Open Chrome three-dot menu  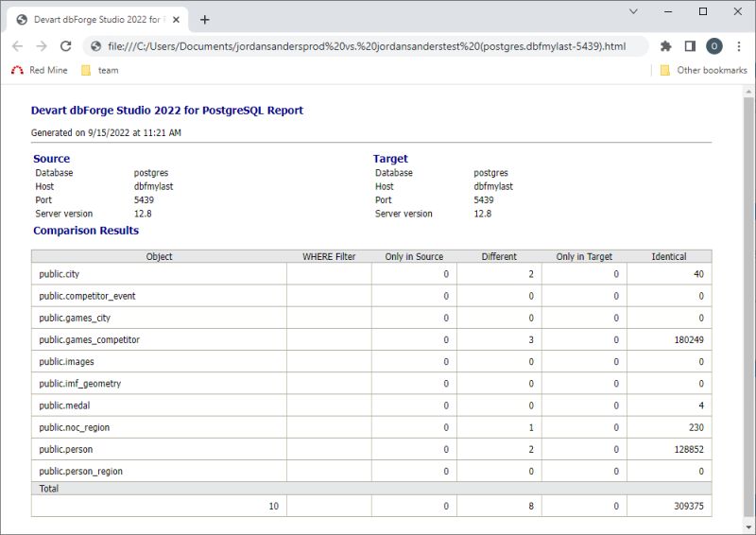coord(739,46)
